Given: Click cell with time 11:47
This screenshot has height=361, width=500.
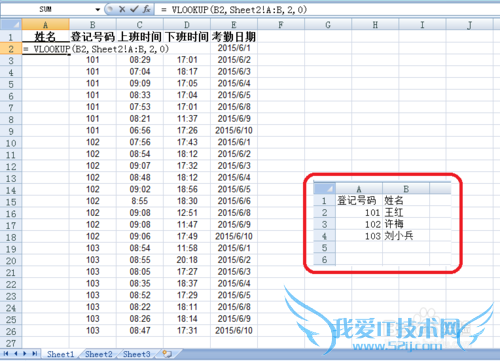Looking at the screenshot, I should tap(187, 225).
